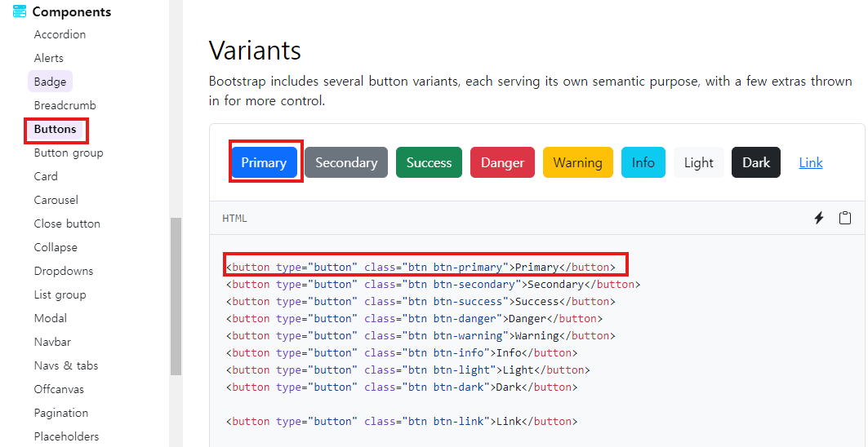The image size is (868, 447).
Task: Click the blue Primary button
Action: [x=264, y=162]
